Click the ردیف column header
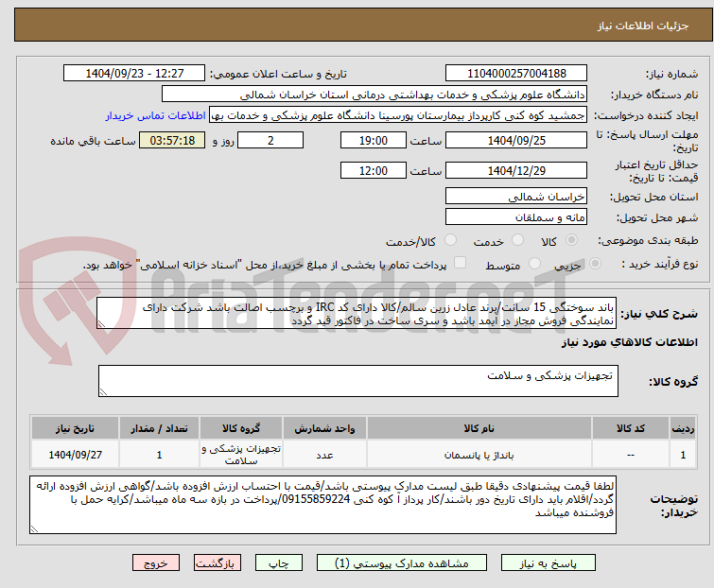 tap(683, 428)
